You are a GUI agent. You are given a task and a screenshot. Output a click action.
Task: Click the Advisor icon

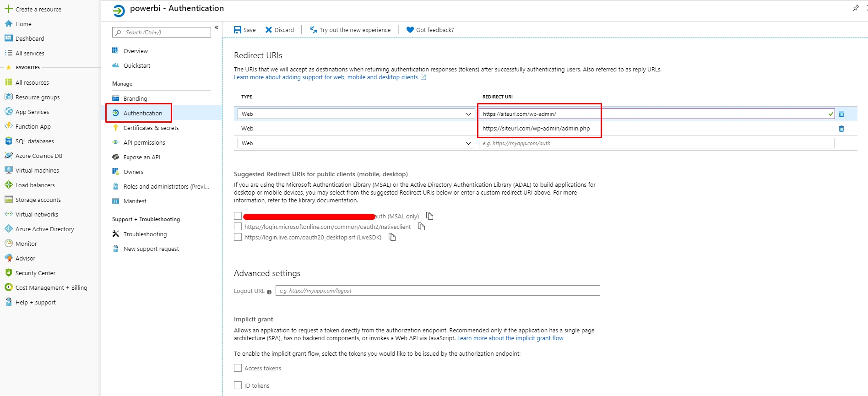click(x=8, y=258)
